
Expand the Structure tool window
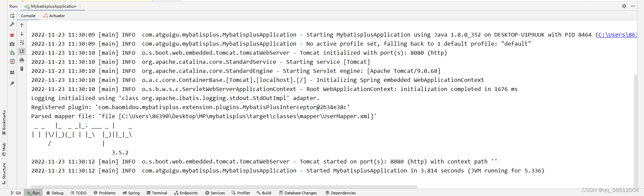pos(4,172)
